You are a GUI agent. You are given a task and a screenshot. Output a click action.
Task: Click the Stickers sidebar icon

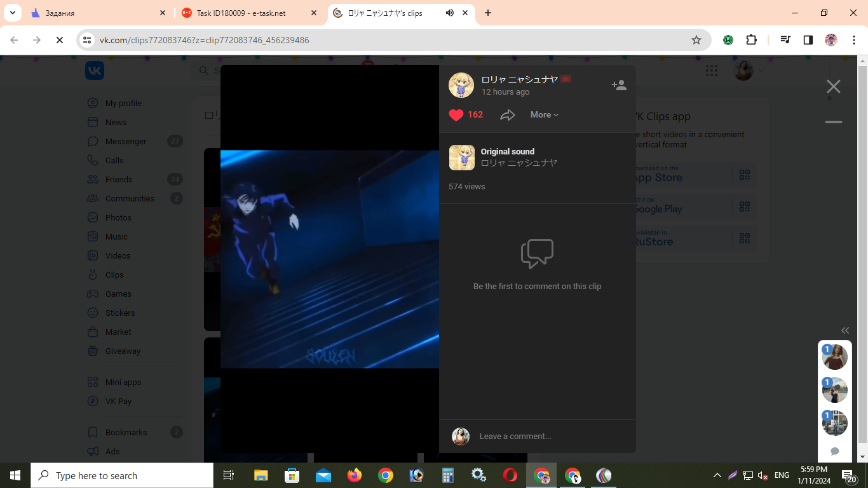(93, 313)
